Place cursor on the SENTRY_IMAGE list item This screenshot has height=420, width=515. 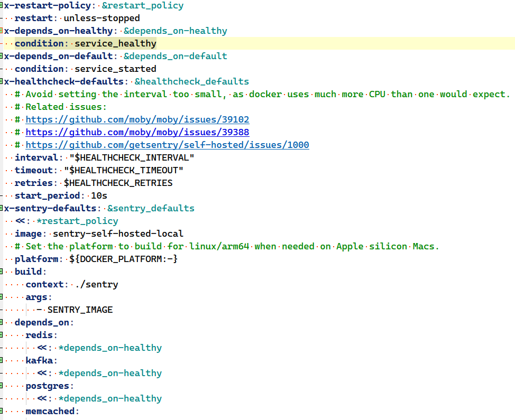(x=80, y=310)
